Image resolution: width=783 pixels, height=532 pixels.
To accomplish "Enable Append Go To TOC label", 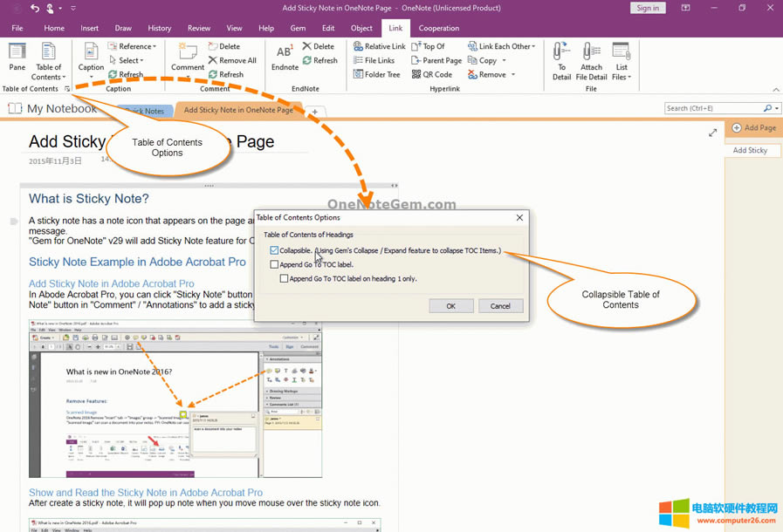I will click(x=275, y=264).
